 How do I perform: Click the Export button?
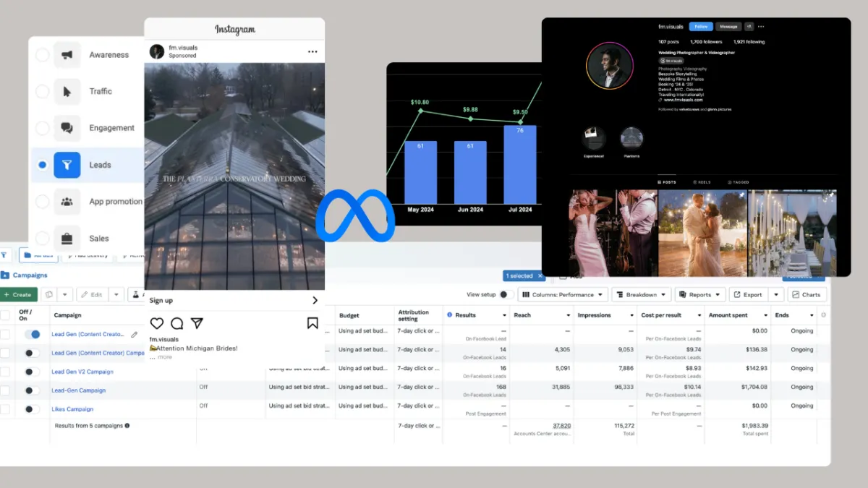coord(748,295)
